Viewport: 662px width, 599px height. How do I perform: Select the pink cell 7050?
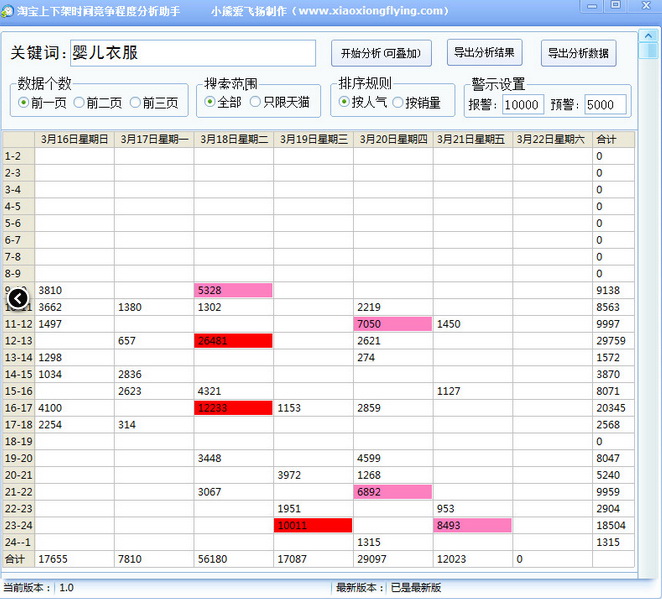click(393, 324)
